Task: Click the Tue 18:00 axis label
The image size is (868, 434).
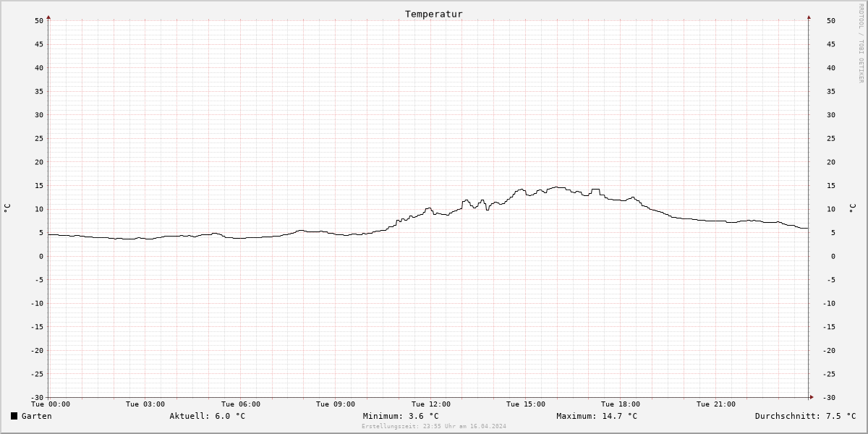Action: (x=621, y=404)
